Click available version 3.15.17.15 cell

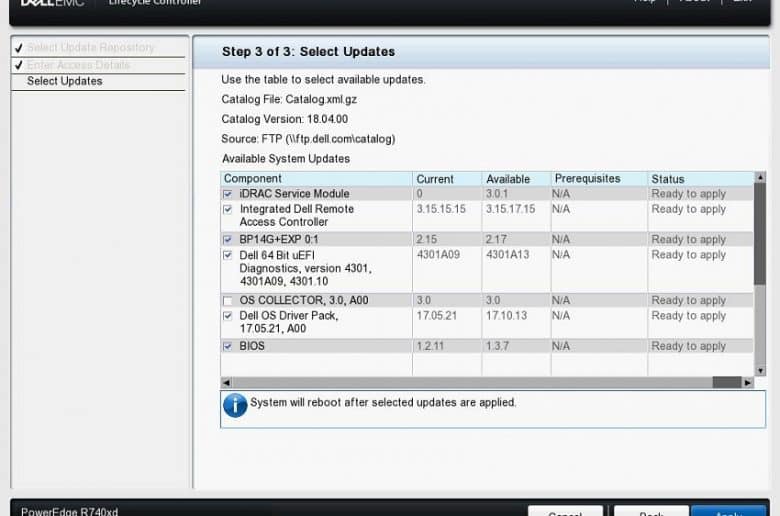pyautogui.click(x=510, y=209)
